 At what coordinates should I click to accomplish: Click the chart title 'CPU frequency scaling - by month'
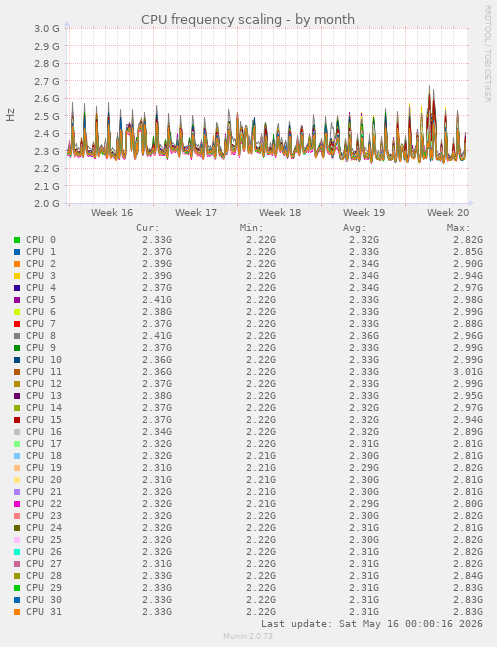point(248,19)
